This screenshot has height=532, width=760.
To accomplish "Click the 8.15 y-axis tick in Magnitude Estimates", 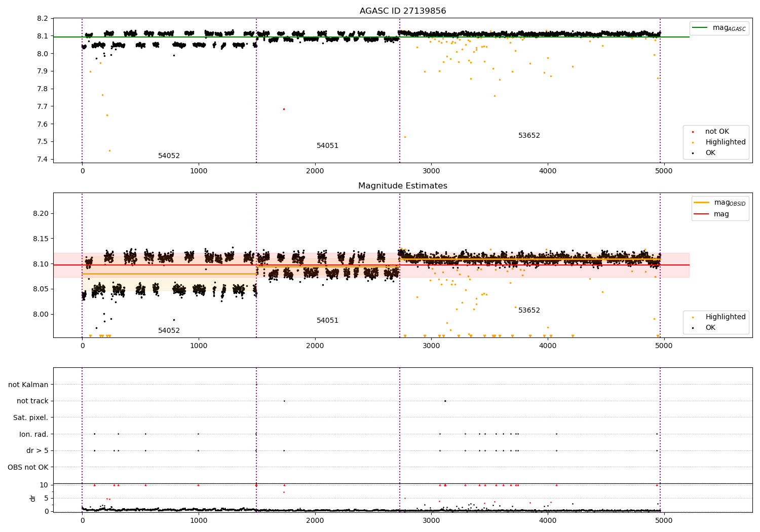I will pyautogui.click(x=41, y=239).
